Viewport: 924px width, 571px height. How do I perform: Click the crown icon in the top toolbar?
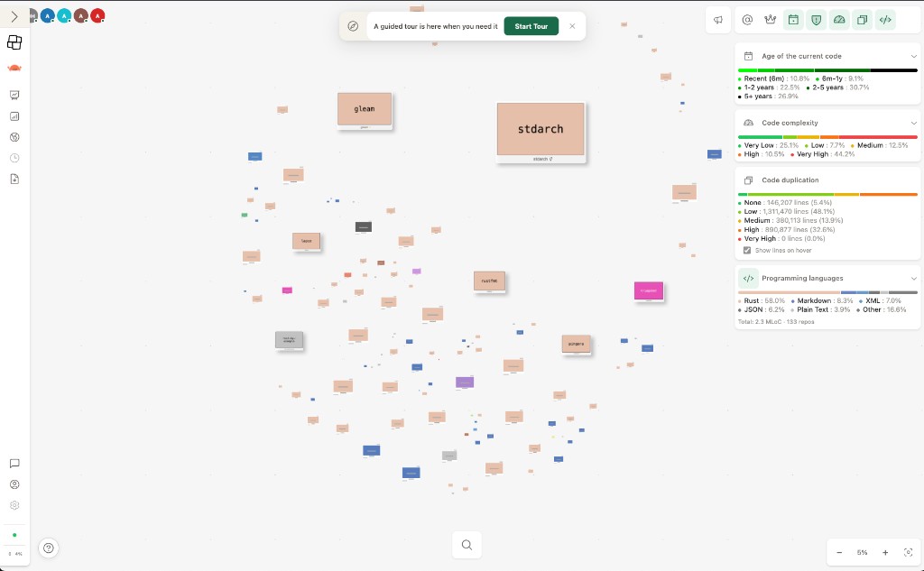click(770, 19)
